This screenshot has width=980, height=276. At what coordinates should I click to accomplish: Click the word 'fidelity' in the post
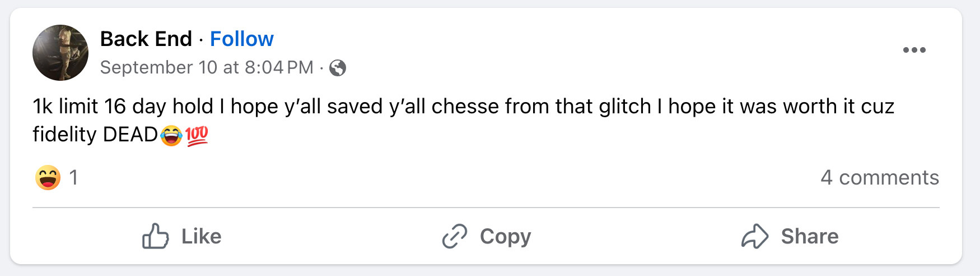(x=64, y=135)
